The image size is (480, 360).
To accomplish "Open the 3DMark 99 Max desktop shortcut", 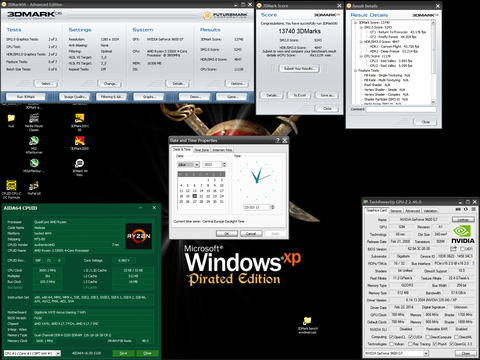I will pos(79,167).
